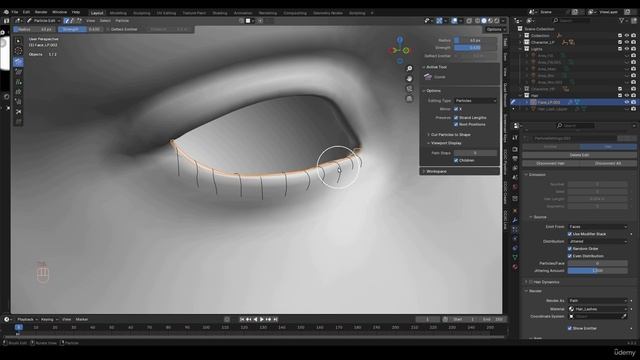
Task: Click the navigation gizmo Z axis handle
Action: pyautogui.click(x=400, y=40)
